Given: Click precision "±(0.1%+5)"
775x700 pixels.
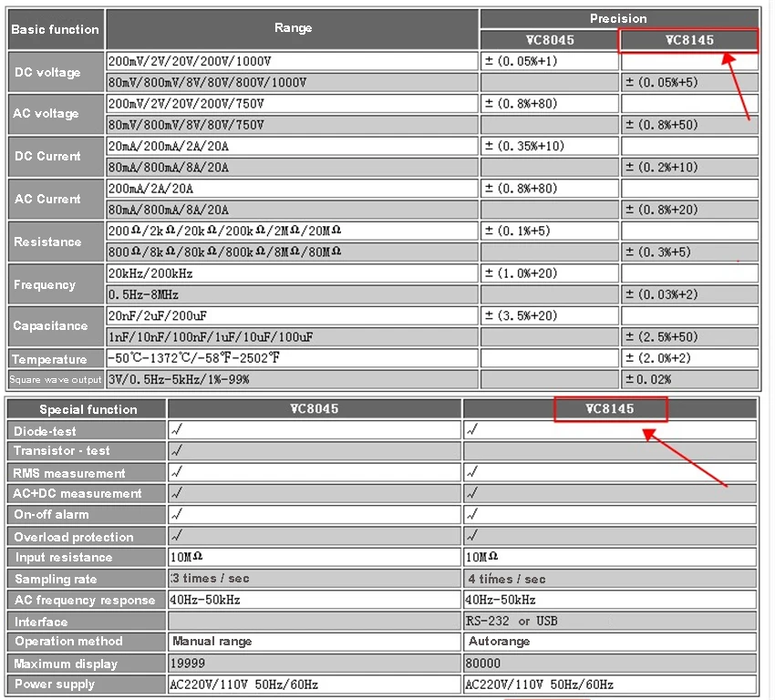Looking at the screenshot, I should (x=550, y=231).
